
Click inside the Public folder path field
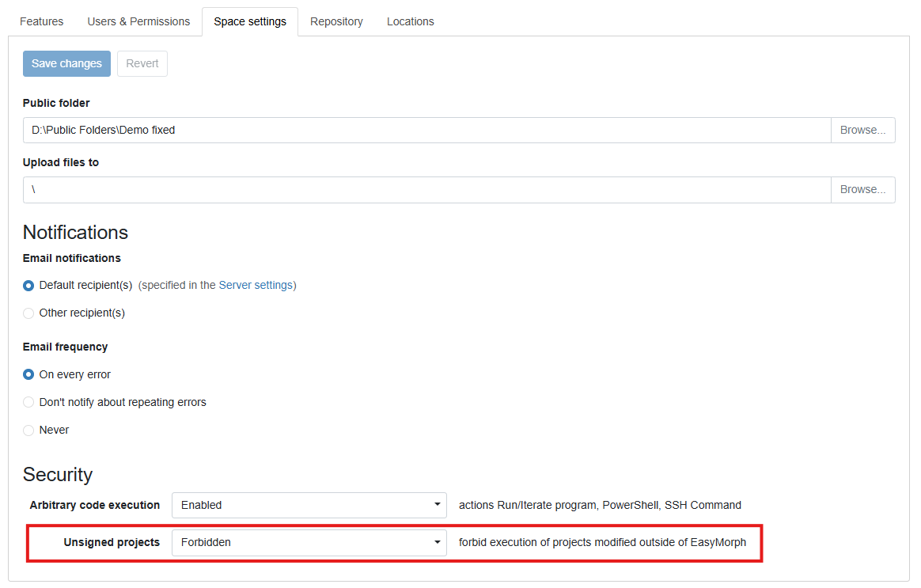point(426,130)
